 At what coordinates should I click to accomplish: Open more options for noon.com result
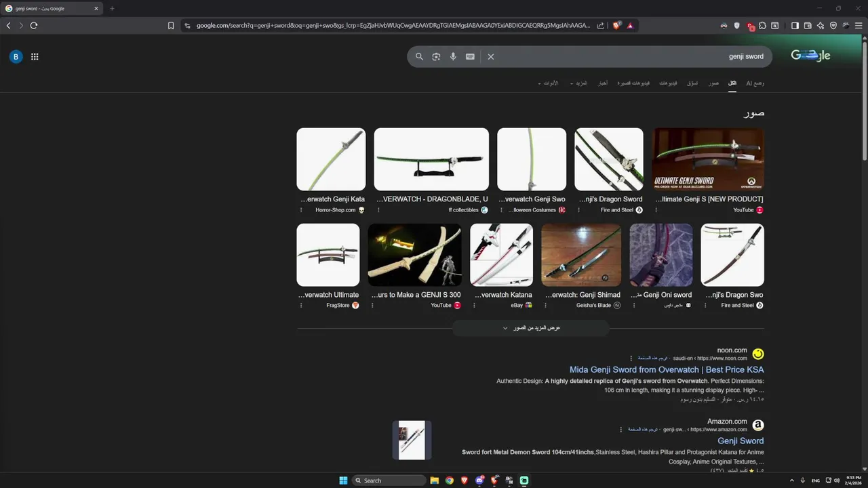point(631,359)
